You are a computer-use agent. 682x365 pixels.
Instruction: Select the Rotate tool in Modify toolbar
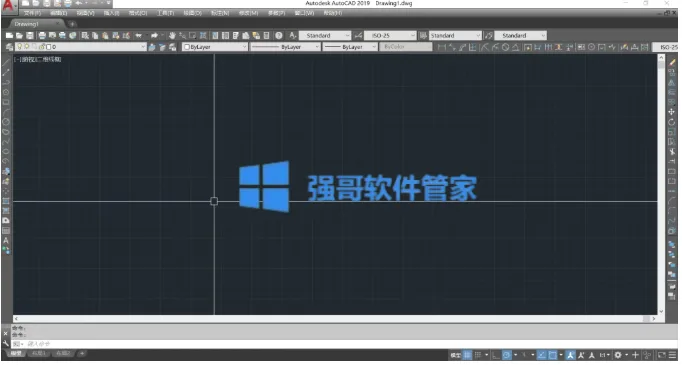point(672,122)
